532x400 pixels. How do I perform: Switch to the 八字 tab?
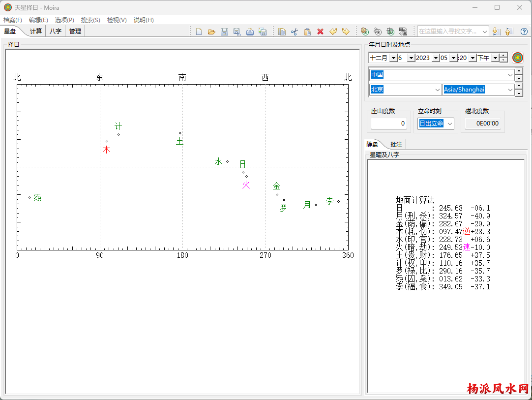[56, 31]
